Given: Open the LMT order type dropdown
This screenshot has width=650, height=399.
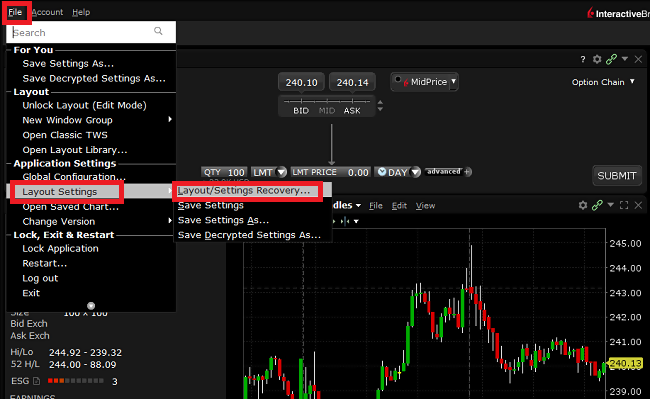Looking at the screenshot, I should tap(269, 172).
